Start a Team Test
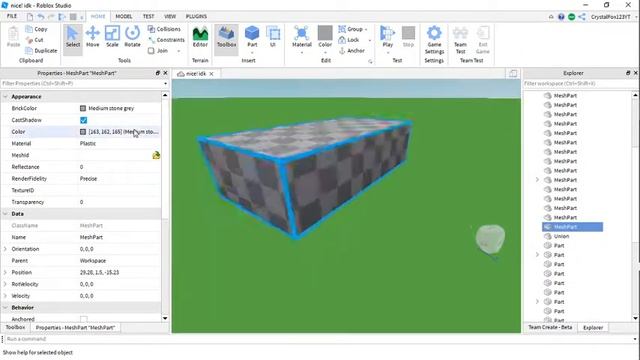The height and width of the screenshot is (360, 640). 460,40
